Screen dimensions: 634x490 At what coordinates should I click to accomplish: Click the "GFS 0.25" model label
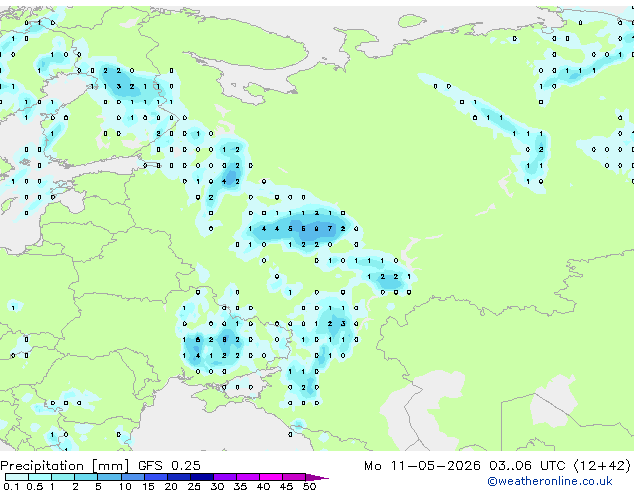(x=169, y=466)
